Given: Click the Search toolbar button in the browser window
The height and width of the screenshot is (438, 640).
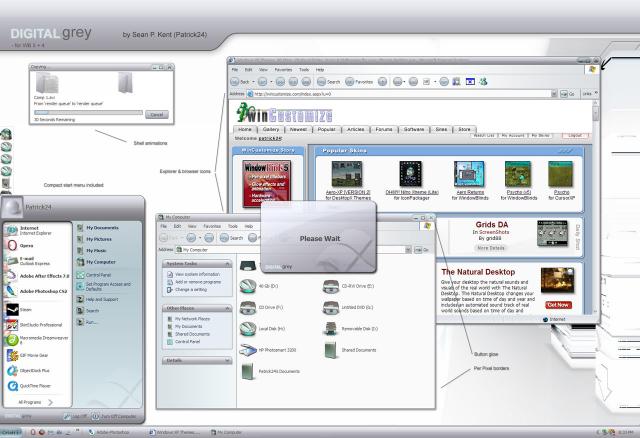Looking at the screenshot, I should pos(329,82).
